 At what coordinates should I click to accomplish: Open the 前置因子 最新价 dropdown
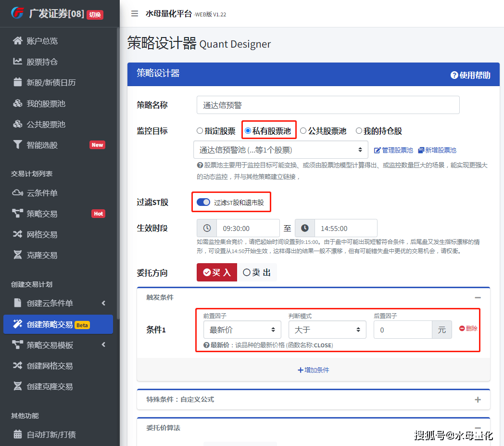coord(242,330)
